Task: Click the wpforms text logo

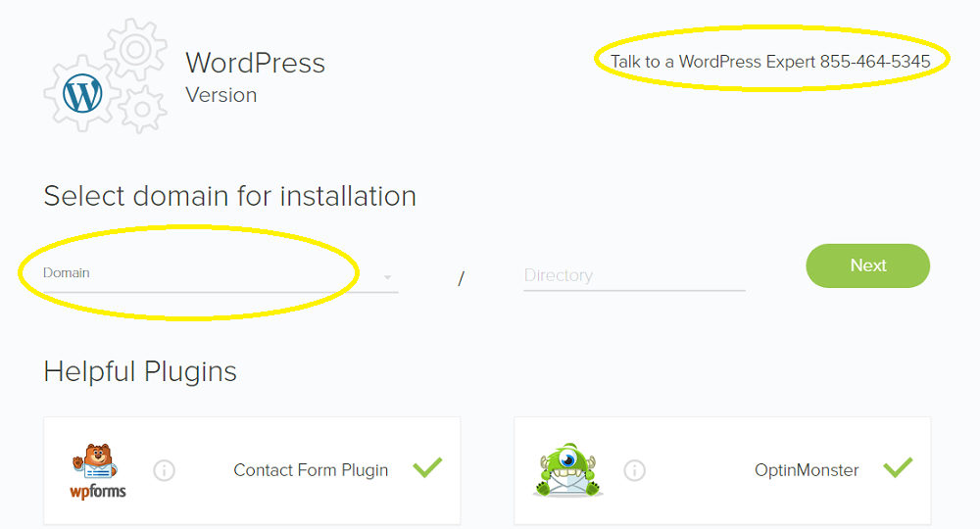Action: click(97, 491)
